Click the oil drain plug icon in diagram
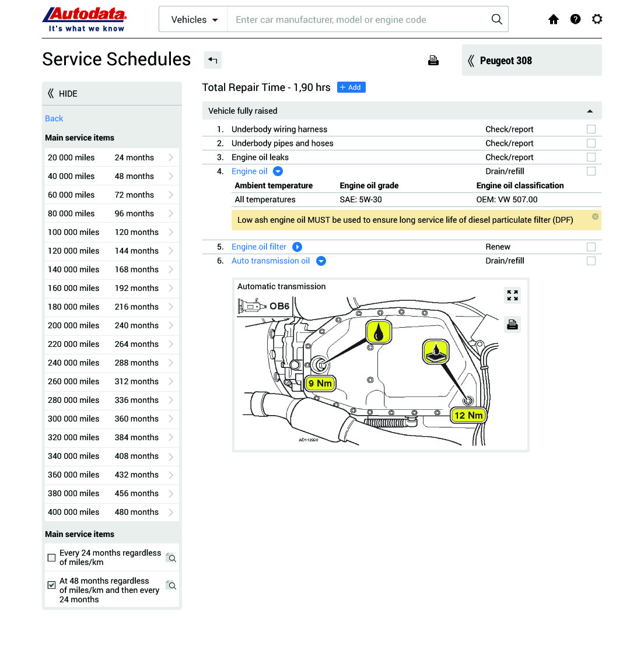 tap(379, 332)
